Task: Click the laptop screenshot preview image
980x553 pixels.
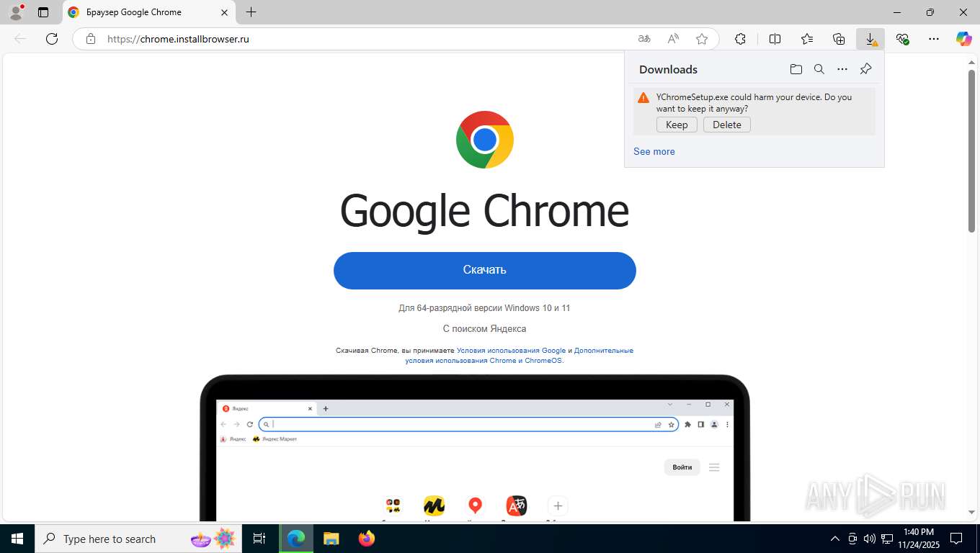Action: (x=475, y=448)
